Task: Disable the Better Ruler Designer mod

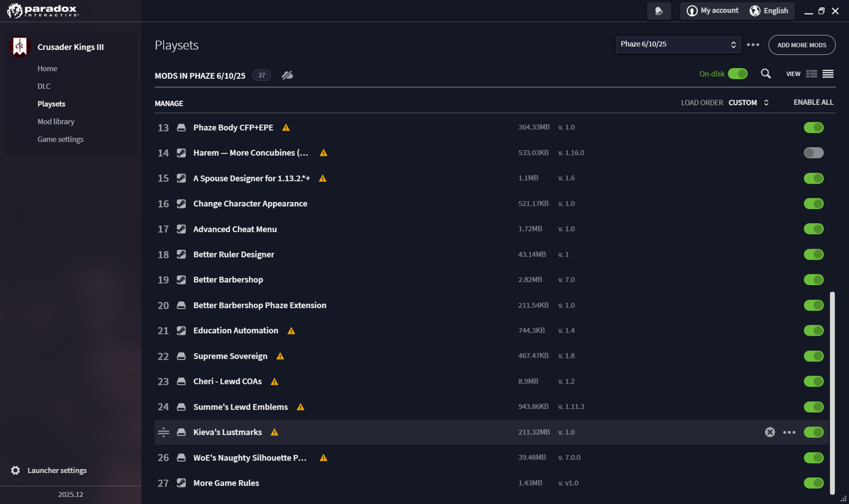Action: click(814, 254)
